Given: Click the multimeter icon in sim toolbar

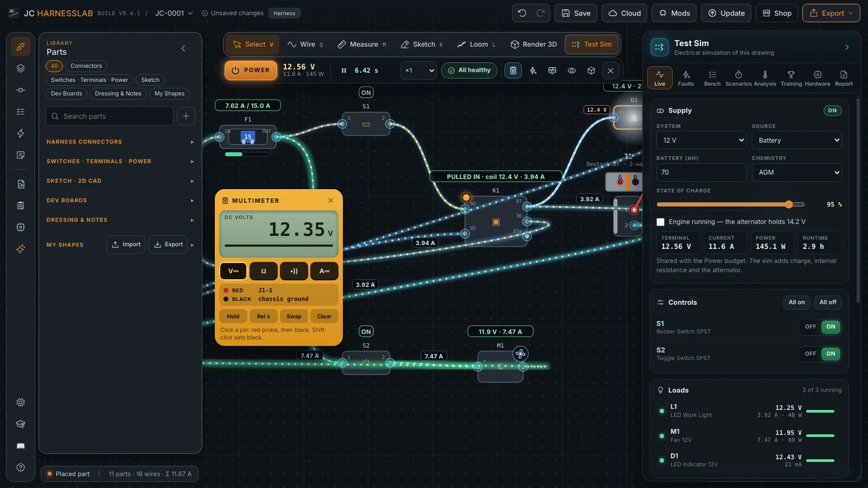Looking at the screenshot, I should 513,70.
